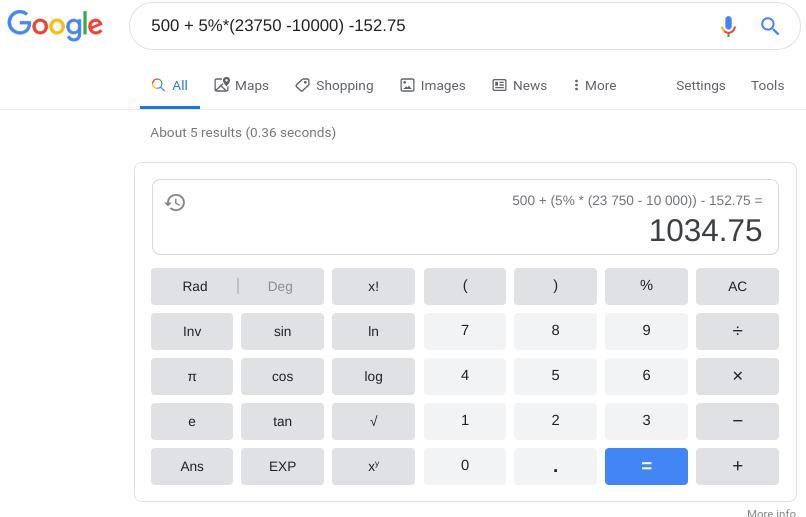The width and height of the screenshot is (806, 517).
Task: Switch calculator to Rad mode
Action: click(195, 286)
